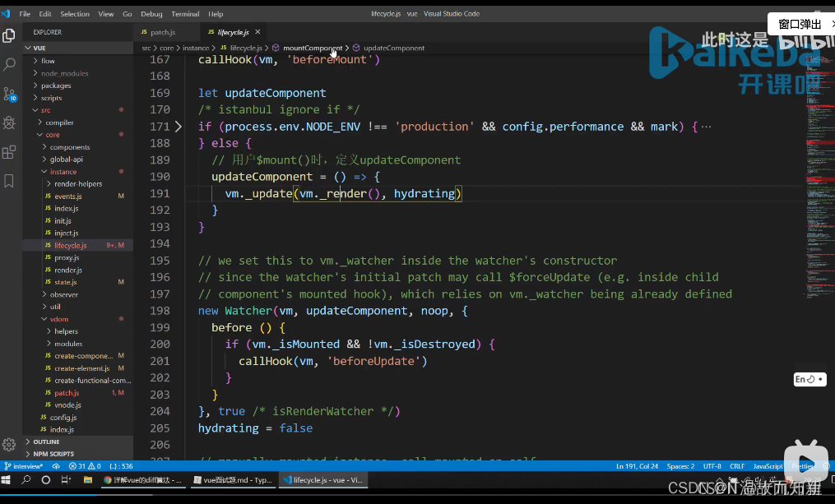Expand the render-helpers folder
This screenshot has width=835, height=504.
(x=78, y=183)
